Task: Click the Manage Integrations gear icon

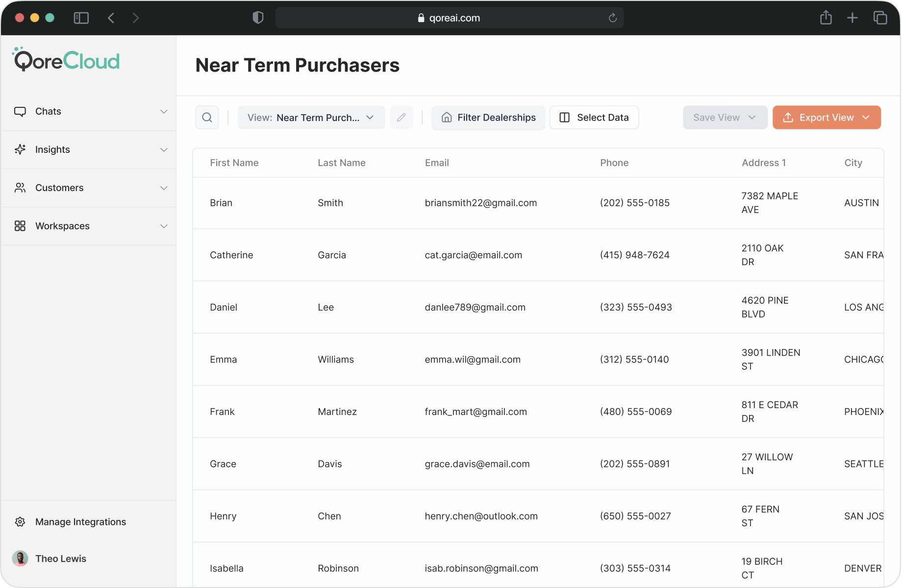Action: [20, 522]
